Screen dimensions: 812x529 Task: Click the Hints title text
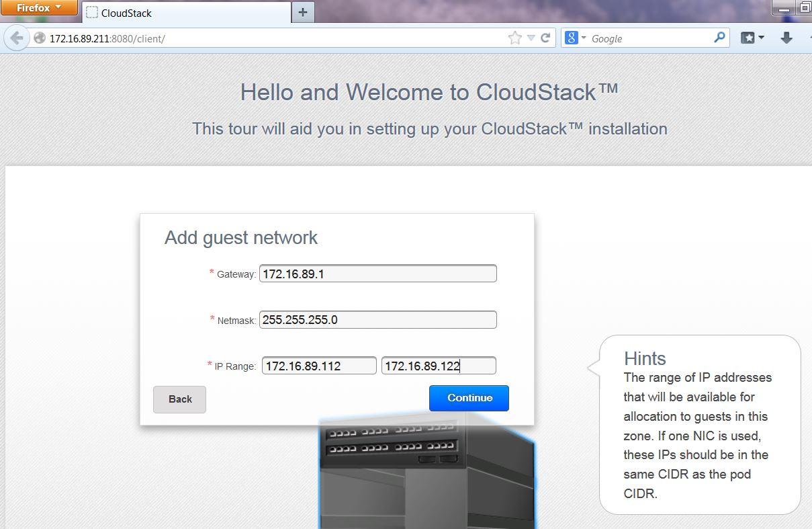tap(645, 358)
